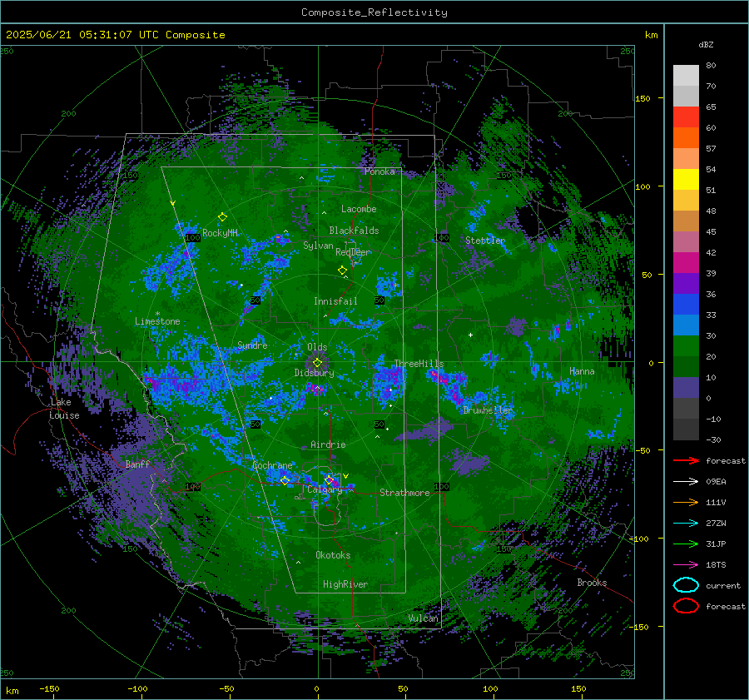Click the Strathmore city label
Screen dimensions: 749x700
coord(404,493)
